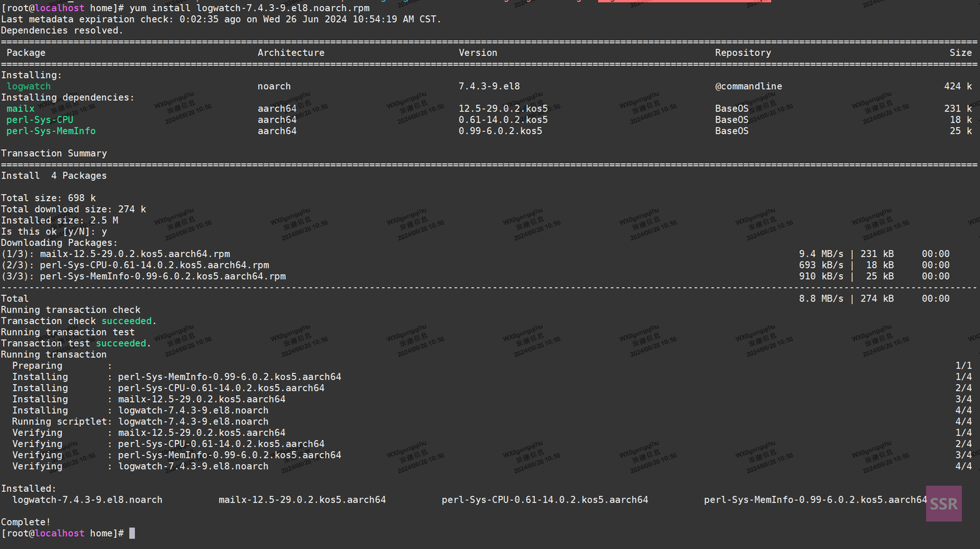This screenshot has width=980, height=549.
Task: Click version '0.61-14.0.2.kos5' in the table
Action: coord(503,120)
